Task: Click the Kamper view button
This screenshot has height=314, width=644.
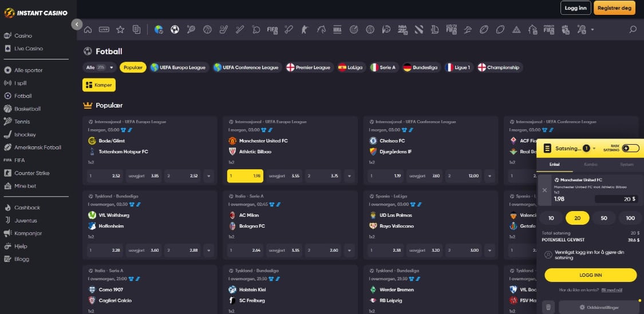Action: (x=99, y=85)
